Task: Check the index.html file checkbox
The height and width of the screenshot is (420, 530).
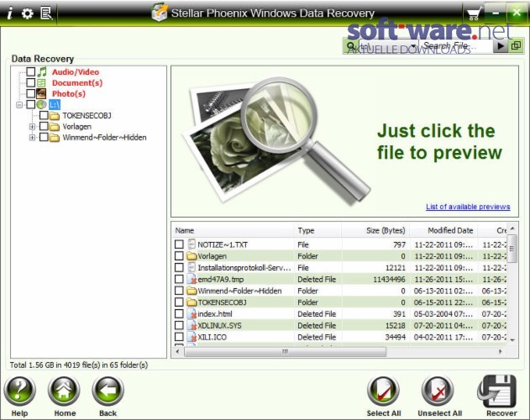Action: tap(179, 313)
